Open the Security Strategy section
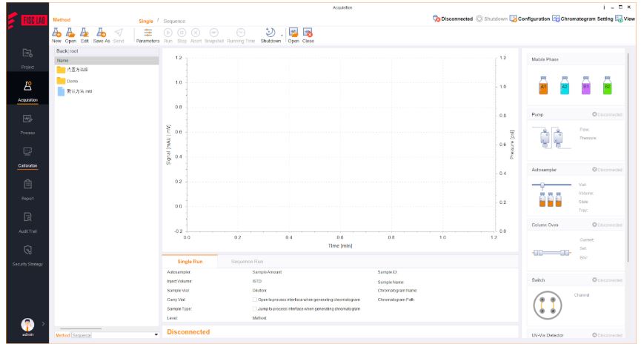 27,254
